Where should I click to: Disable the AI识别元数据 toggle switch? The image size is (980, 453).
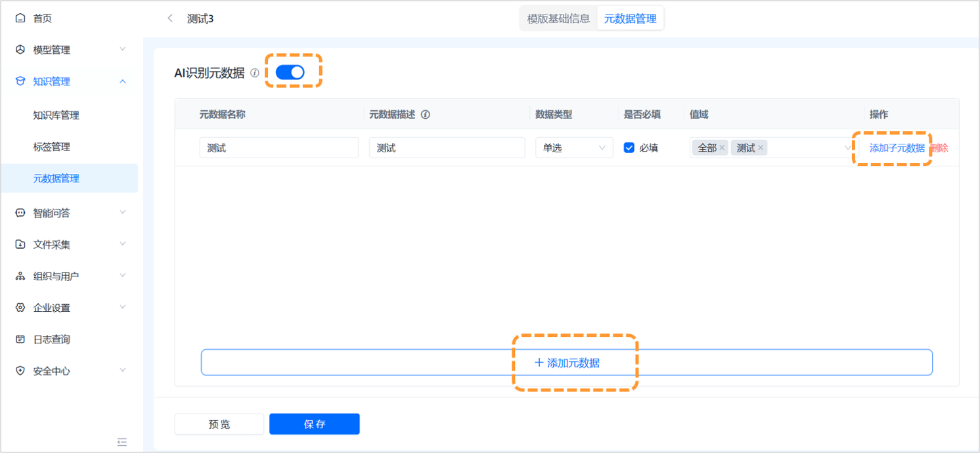[289, 72]
